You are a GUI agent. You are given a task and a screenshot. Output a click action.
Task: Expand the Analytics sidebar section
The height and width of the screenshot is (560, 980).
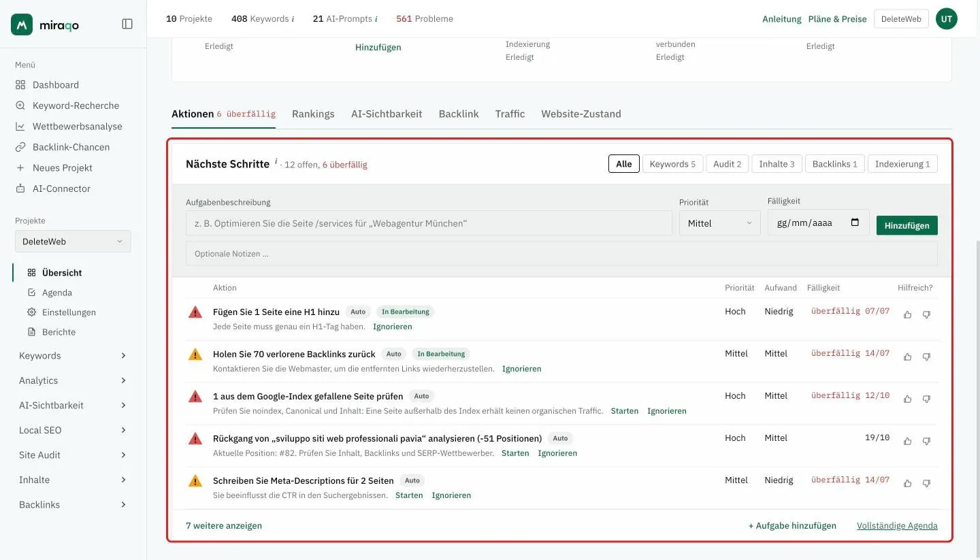point(73,380)
